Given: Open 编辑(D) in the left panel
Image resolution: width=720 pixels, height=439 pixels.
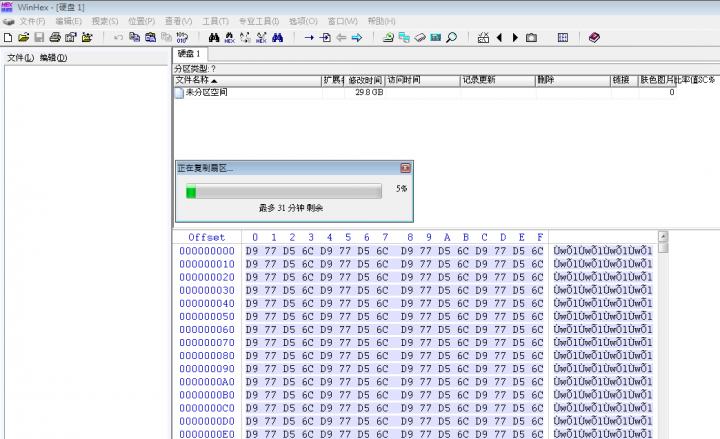Looking at the screenshot, I should pyautogui.click(x=53, y=58).
